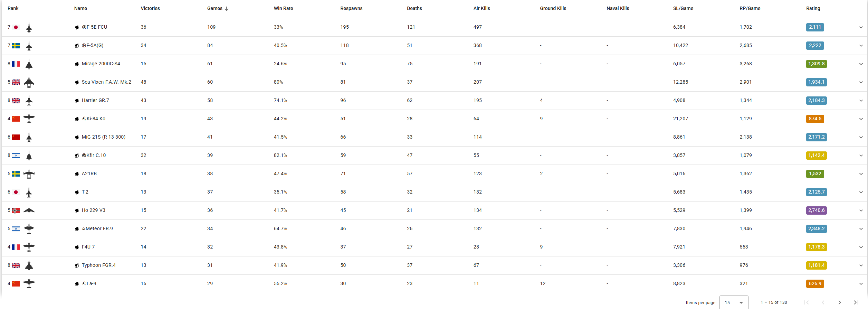Click the MiG-21S (R-13-300) vehicle name
The height and width of the screenshot is (309, 868).
[104, 137]
